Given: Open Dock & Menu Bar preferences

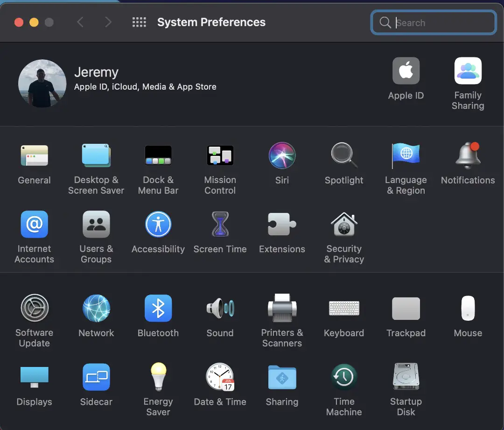Looking at the screenshot, I should click(x=158, y=155).
